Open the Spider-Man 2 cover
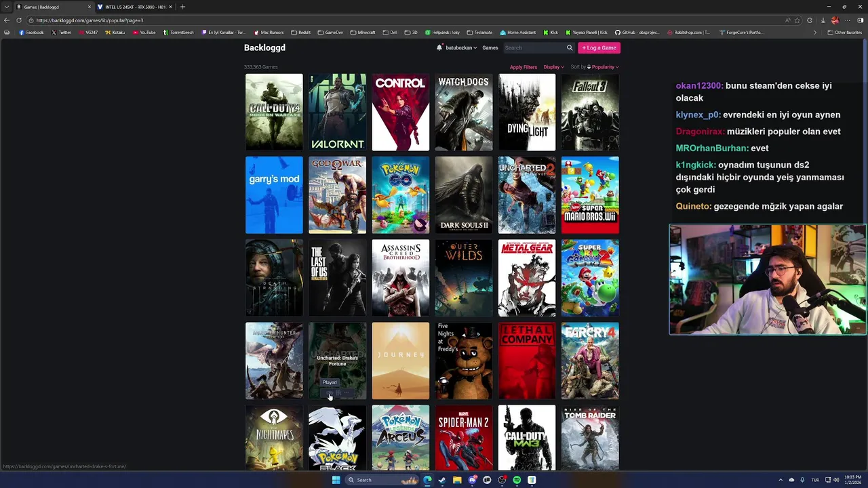The image size is (868, 488). (x=463, y=438)
